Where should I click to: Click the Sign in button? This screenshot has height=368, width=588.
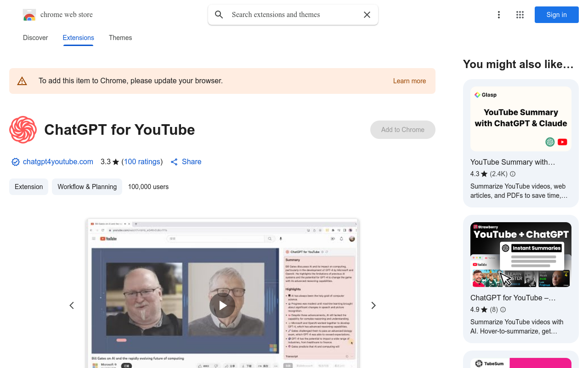(x=557, y=15)
